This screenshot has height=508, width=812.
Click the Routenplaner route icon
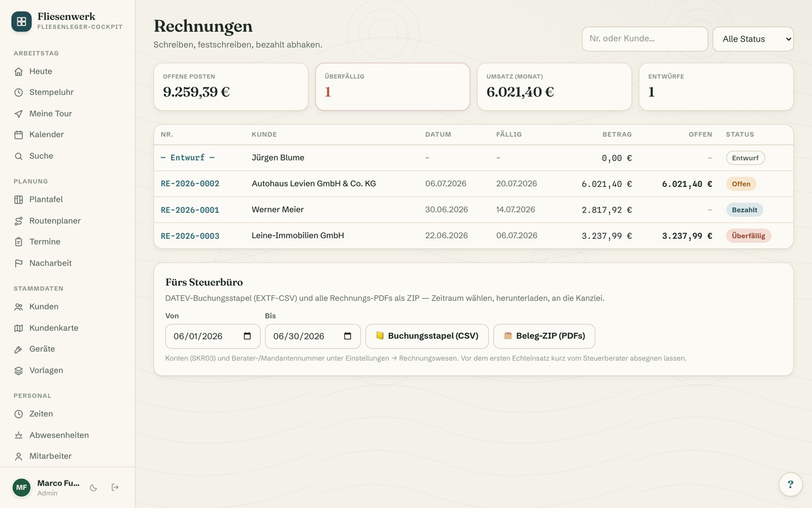[19, 221]
